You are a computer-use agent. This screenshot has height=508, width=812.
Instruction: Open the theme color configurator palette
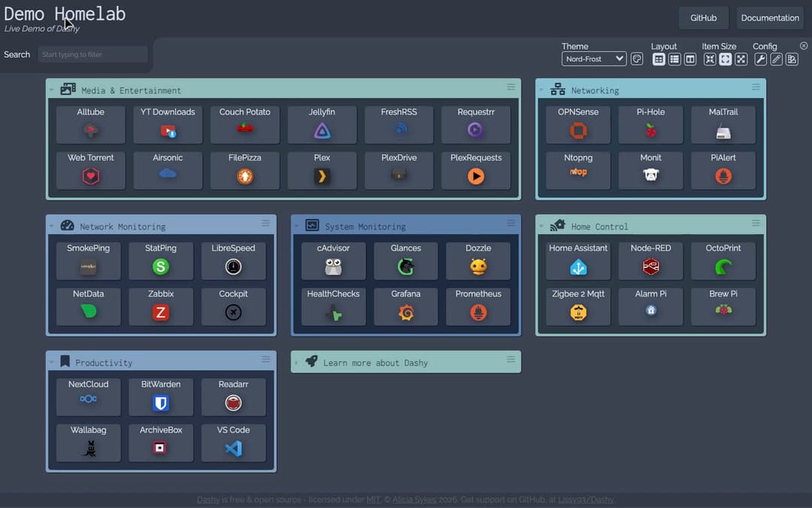[x=637, y=59]
